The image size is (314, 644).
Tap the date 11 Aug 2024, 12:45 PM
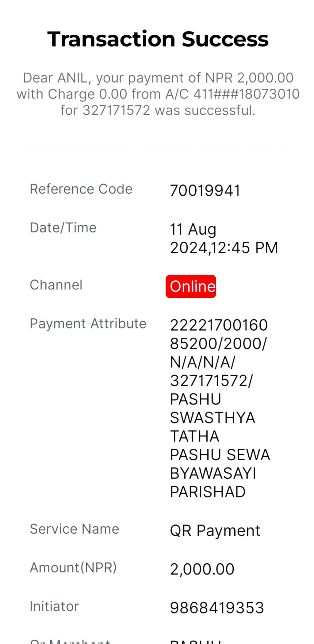pyautogui.click(x=224, y=239)
